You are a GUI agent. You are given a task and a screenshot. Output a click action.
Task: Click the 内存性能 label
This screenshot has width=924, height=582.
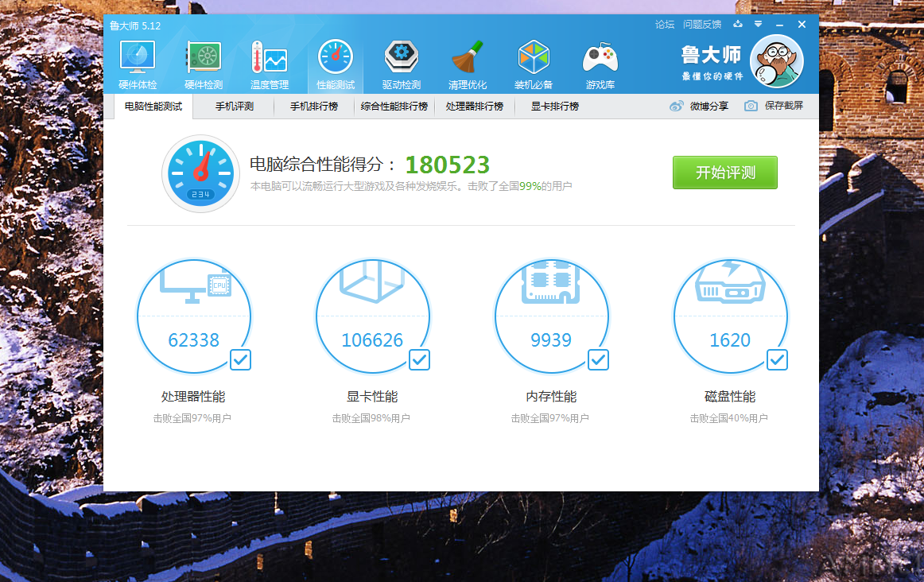click(551, 397)
